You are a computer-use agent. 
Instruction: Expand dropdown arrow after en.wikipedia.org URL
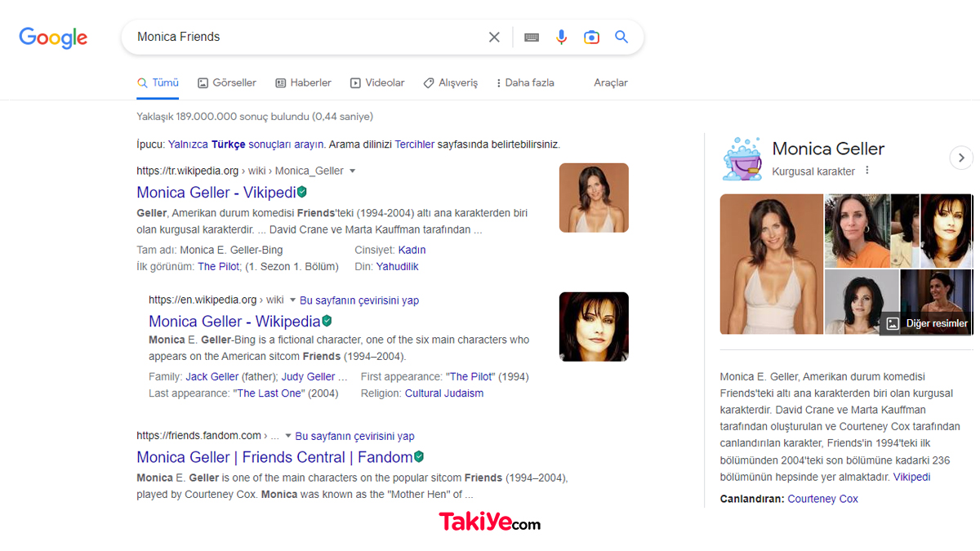tap(292, 300)
